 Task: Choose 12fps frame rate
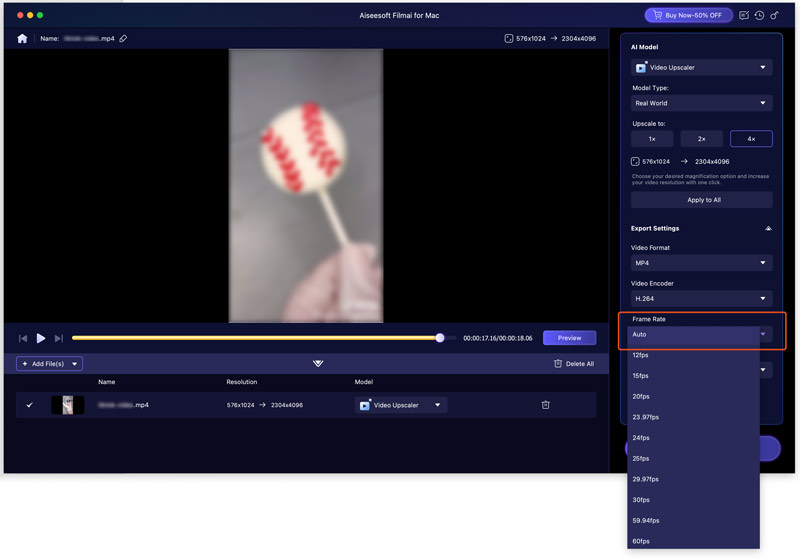(x=693, y=355)
